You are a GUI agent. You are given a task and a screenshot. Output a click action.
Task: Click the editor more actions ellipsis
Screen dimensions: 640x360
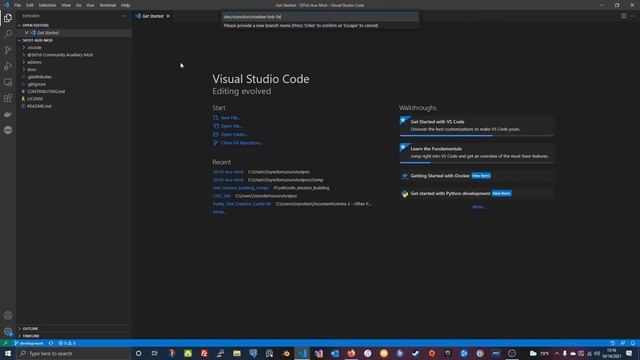[633, 16]
